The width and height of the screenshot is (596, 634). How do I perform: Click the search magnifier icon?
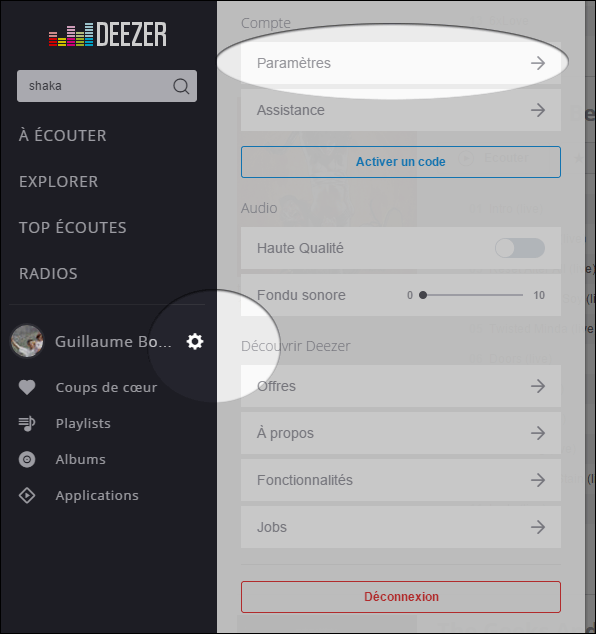coord(181,86)
